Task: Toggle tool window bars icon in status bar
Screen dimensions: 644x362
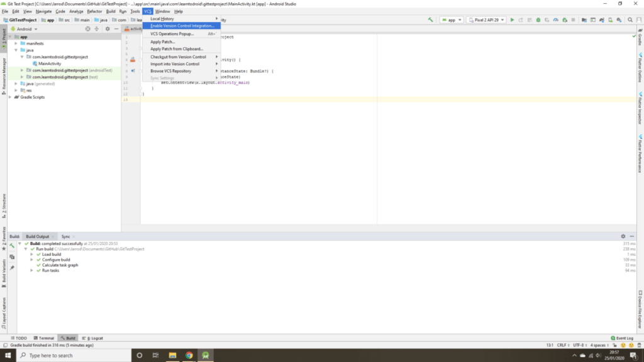Action: pyautogui.click(x=4, y=345)
